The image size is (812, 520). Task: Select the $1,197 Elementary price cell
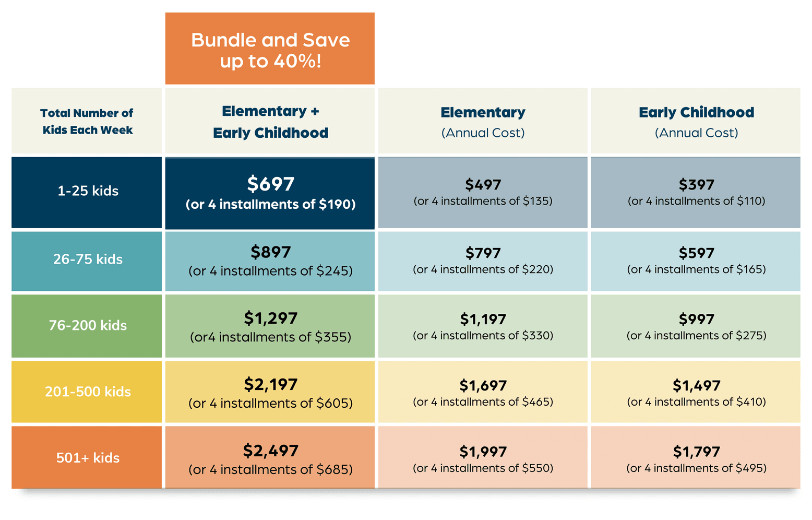pos(483,326)
